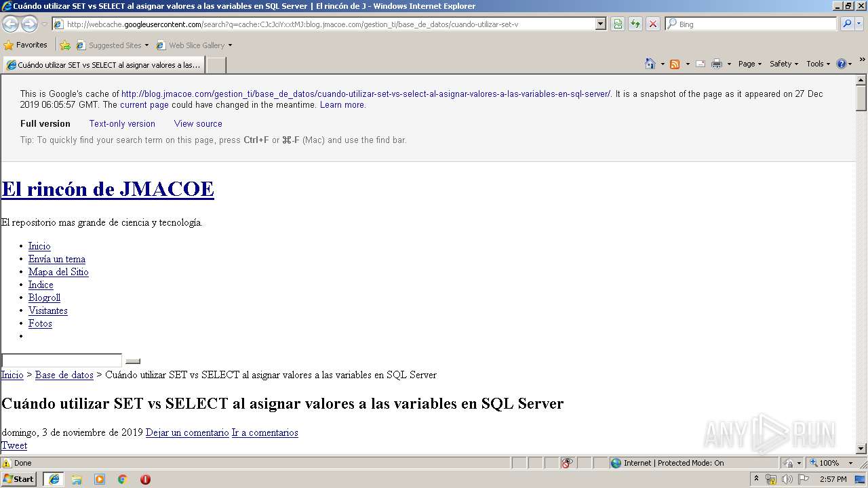Viewport: 868px width, 488px height.
Task: Expand Web Slice Gallery dropdown
Action: 230,45
